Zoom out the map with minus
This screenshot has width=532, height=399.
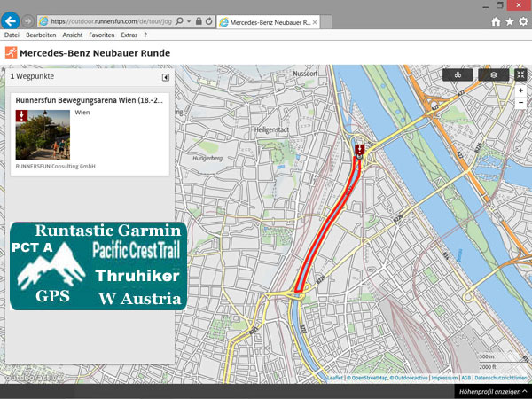click(520, 103)
